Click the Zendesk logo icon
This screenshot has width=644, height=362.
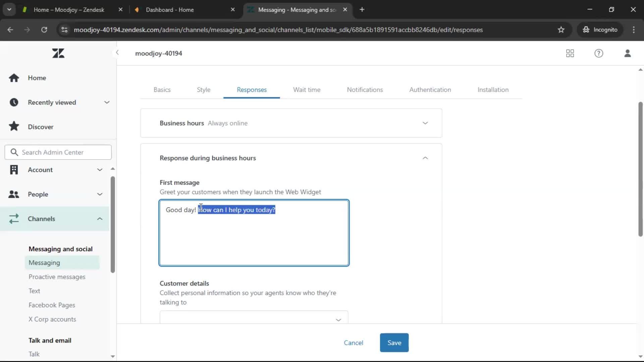pyautogui.click(x=58, y=53)
